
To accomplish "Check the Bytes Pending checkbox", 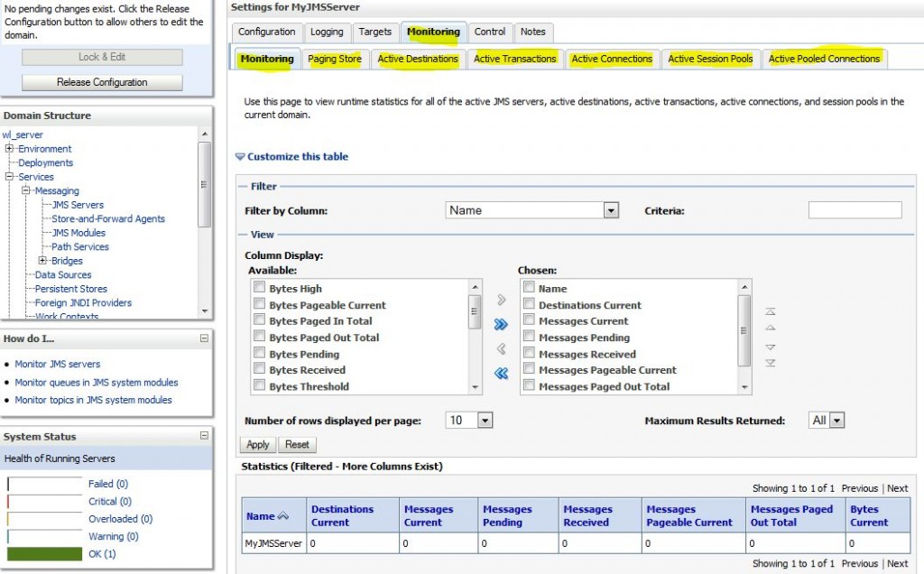I will [259, 352].
